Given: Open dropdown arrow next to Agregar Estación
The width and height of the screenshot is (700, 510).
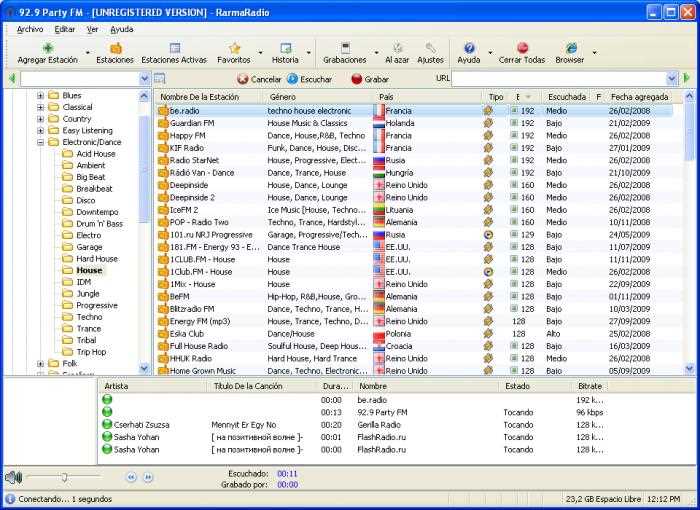Looking at the screenshot, I should (x=88, y=53).
